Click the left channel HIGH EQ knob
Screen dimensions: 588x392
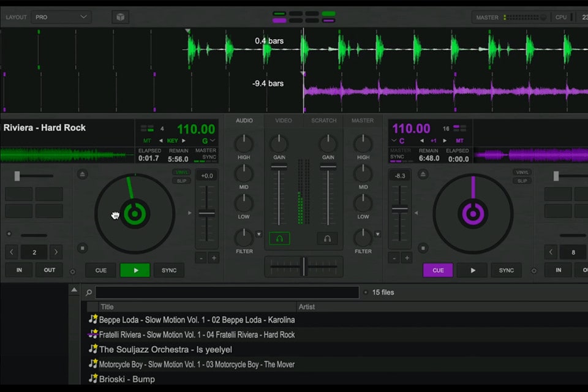click(244, 144)
